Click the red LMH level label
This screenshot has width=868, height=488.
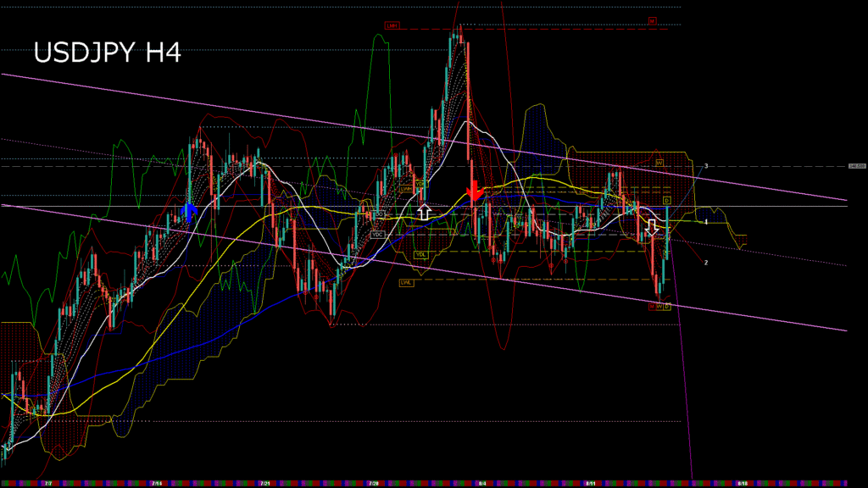pyautogui.click(x=392, y=26)
